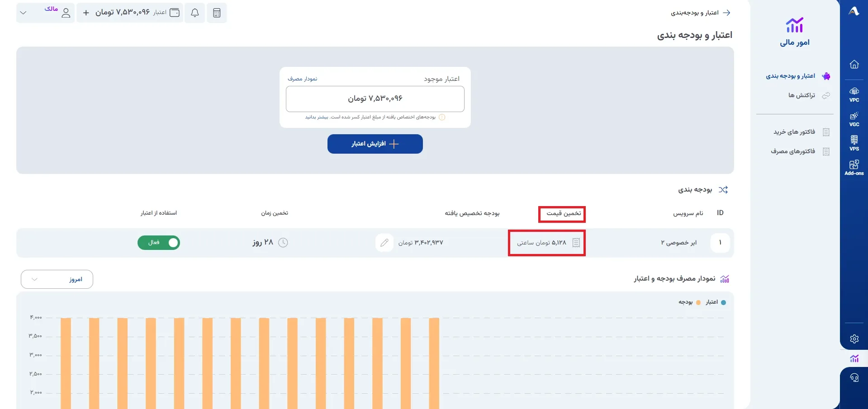Expand the مالک user account menu

coord(45,13)
